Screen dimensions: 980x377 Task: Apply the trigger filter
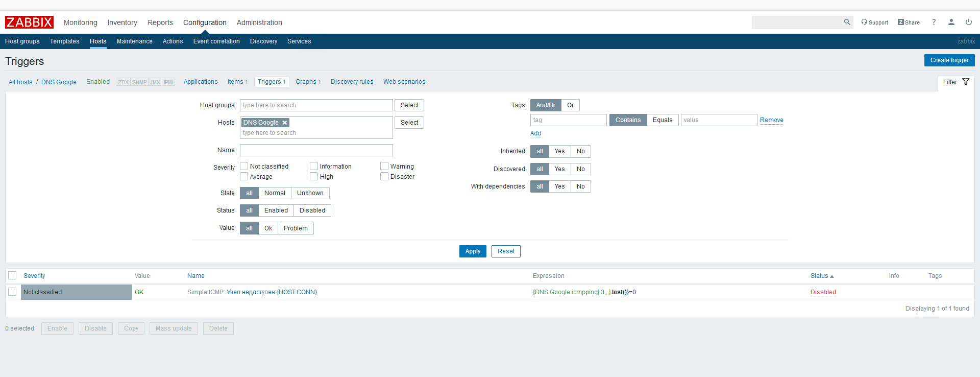tap(473, 251)
